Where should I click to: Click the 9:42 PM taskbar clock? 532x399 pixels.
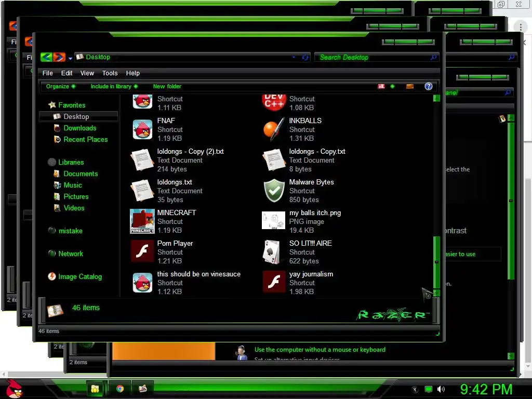click(486, 390)
